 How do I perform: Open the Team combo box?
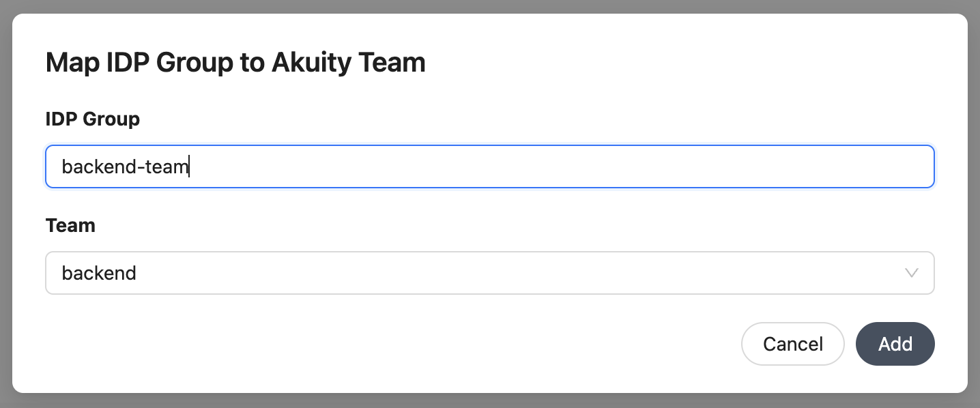pyautogui.click(x=489, y=273)
